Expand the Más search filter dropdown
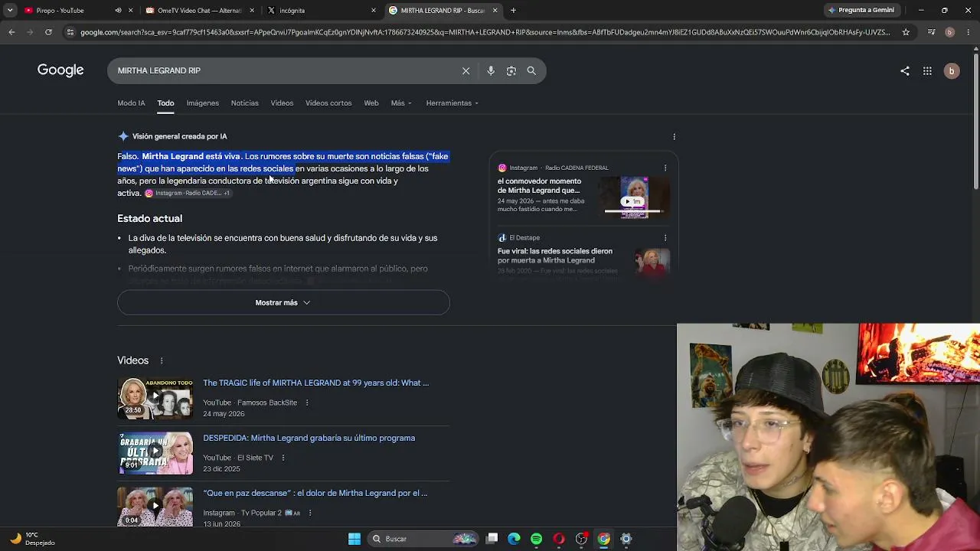The image size is (980, 551). coord(401,103)
